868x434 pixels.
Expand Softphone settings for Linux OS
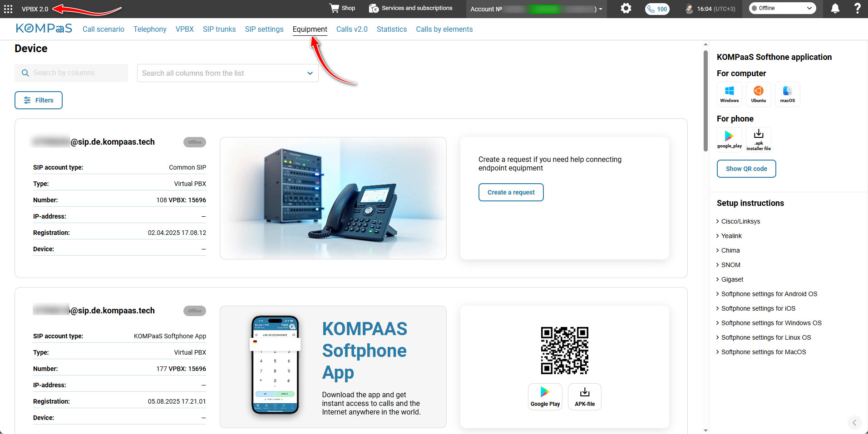(764, 337)
